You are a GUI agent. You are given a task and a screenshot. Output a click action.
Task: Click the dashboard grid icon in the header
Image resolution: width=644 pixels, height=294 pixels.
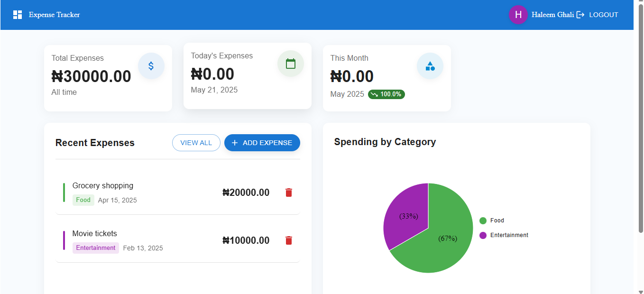click(17, 14)
